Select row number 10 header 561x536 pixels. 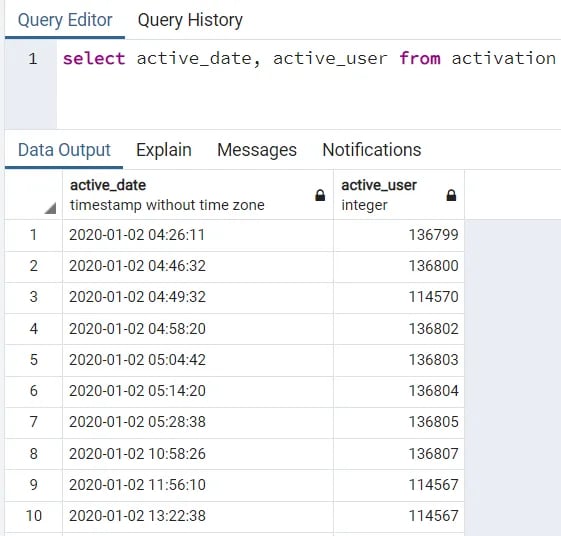coord(33,516)
